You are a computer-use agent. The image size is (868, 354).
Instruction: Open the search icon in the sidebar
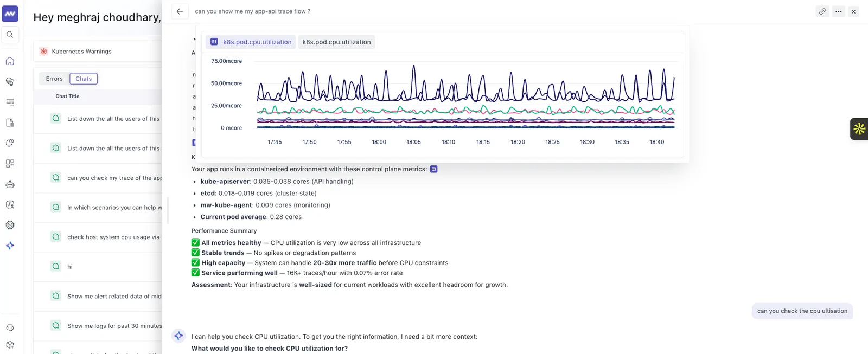point(10,35)
